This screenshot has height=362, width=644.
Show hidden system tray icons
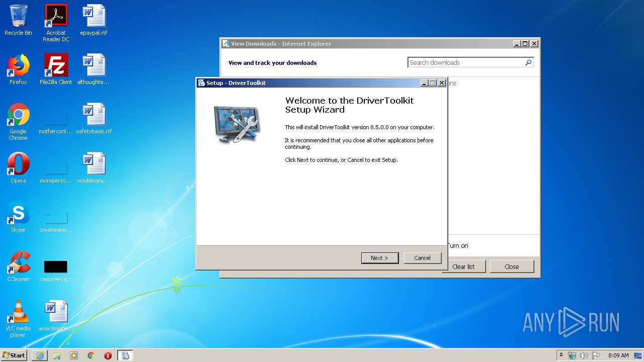tap(561, 355)
